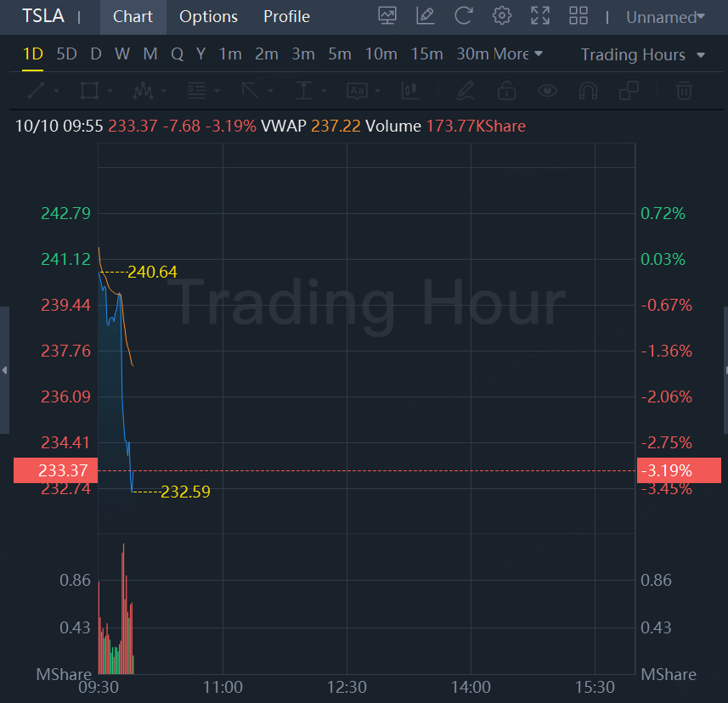Select the 5m interval
Screen dimensions: 728x703
point(340,53)
